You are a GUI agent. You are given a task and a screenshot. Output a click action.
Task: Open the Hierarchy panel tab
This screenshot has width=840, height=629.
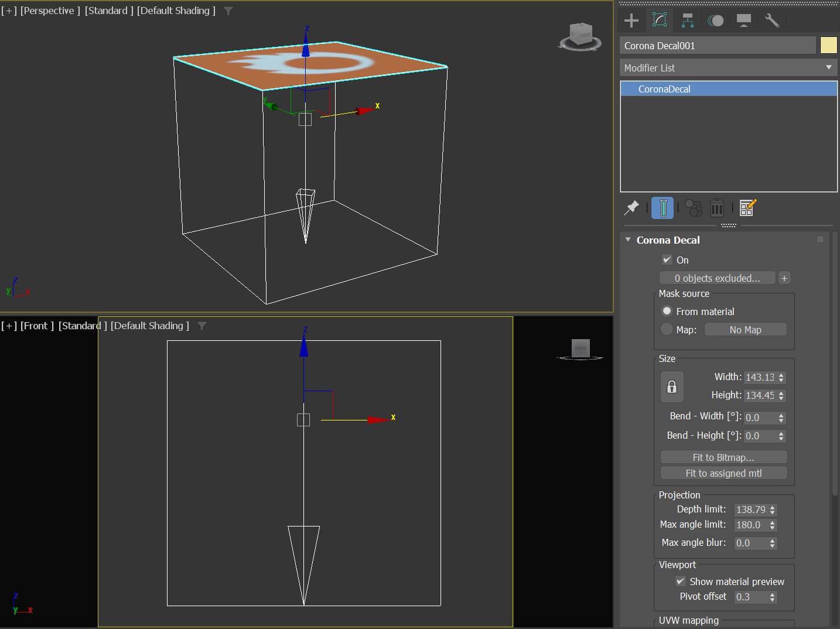click(688, 20)
